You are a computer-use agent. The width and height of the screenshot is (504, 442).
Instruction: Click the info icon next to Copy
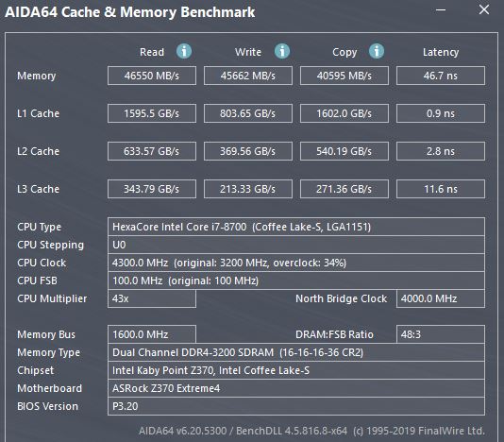pyautogui.click(x=377, y=51)
